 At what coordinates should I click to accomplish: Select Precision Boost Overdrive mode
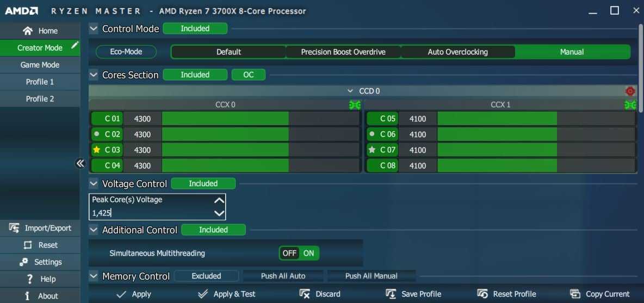tap(343, 52)
